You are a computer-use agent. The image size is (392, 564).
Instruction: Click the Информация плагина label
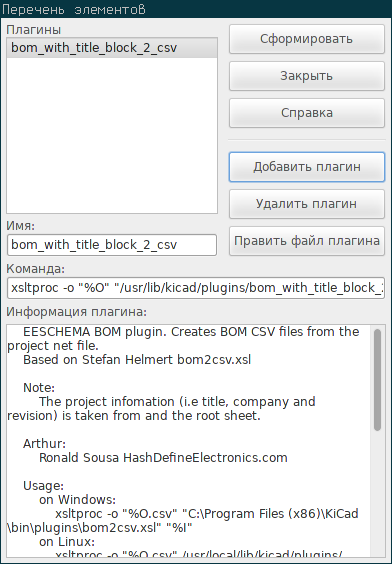77,312
